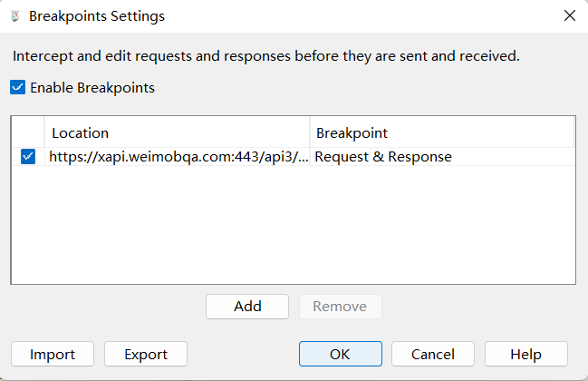Image resolution: width=588 pixels, height=381 pixels.
Task: Add a new breakpoint
Action: [247, 307]
